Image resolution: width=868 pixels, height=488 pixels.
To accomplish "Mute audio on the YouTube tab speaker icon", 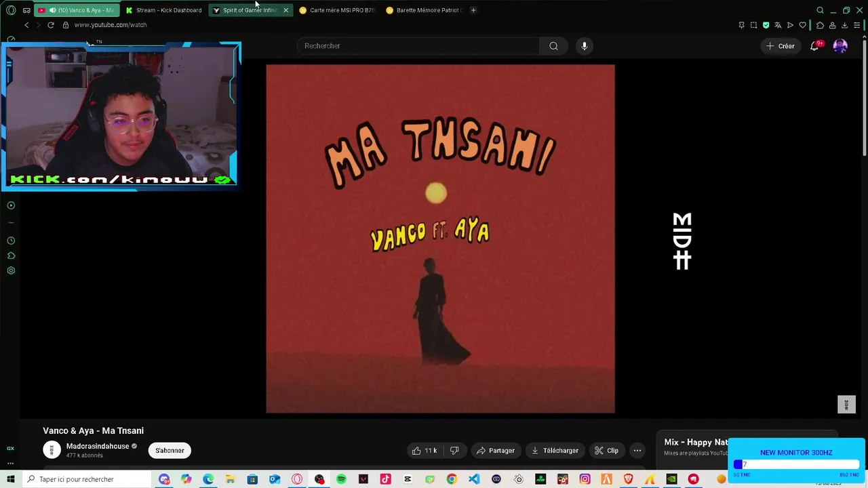I will tap(52, 10).
